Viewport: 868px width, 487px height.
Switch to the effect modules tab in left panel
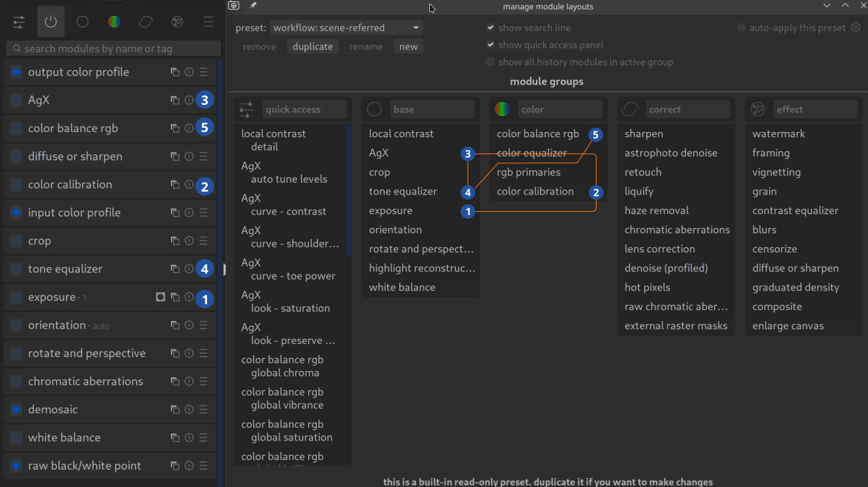coord(177,22)
